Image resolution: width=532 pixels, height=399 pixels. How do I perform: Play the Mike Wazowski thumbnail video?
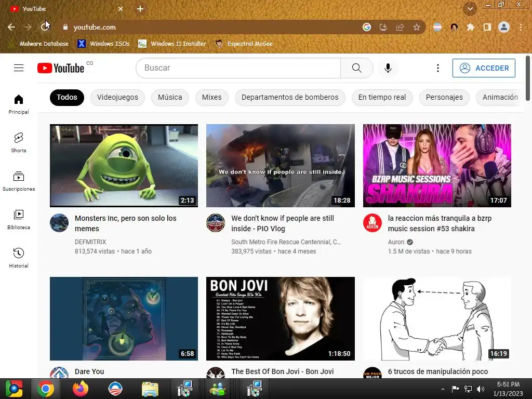pos(124,166)
